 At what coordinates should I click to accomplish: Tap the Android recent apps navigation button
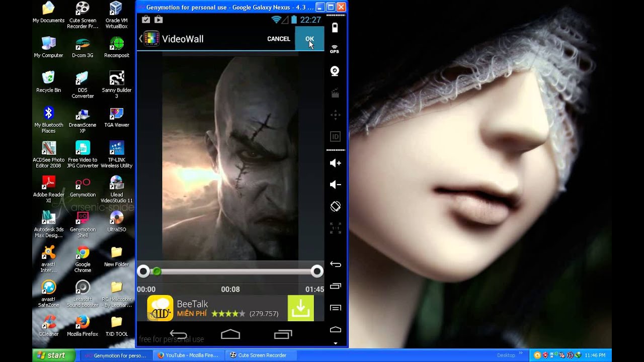[283, 334]
